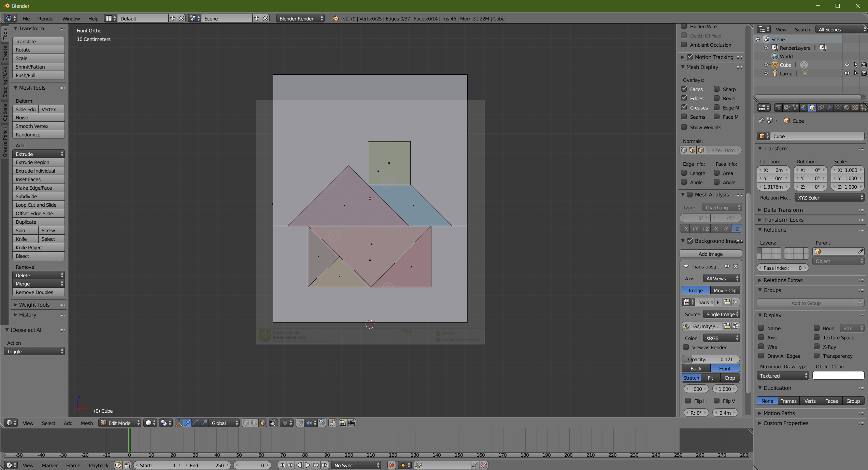
Task: Open the World properties globe tab
Action: [803, 108]
